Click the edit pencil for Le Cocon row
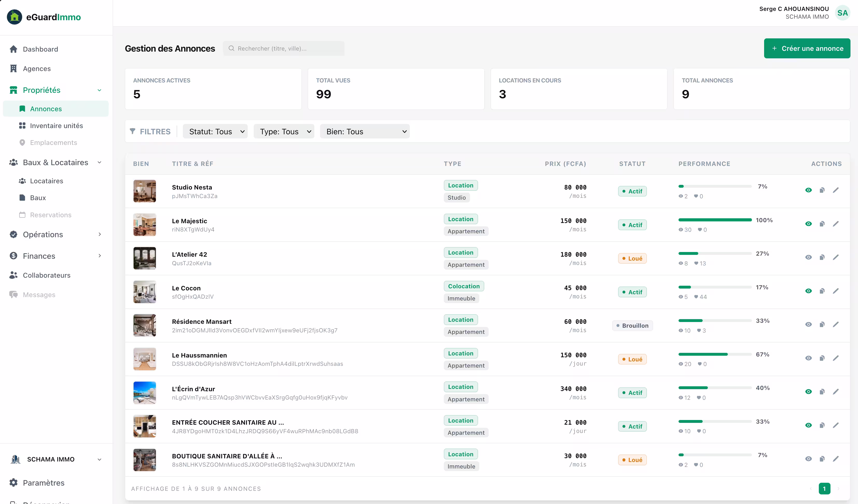This screenshot has height=504, width=858. click(835, 291)
